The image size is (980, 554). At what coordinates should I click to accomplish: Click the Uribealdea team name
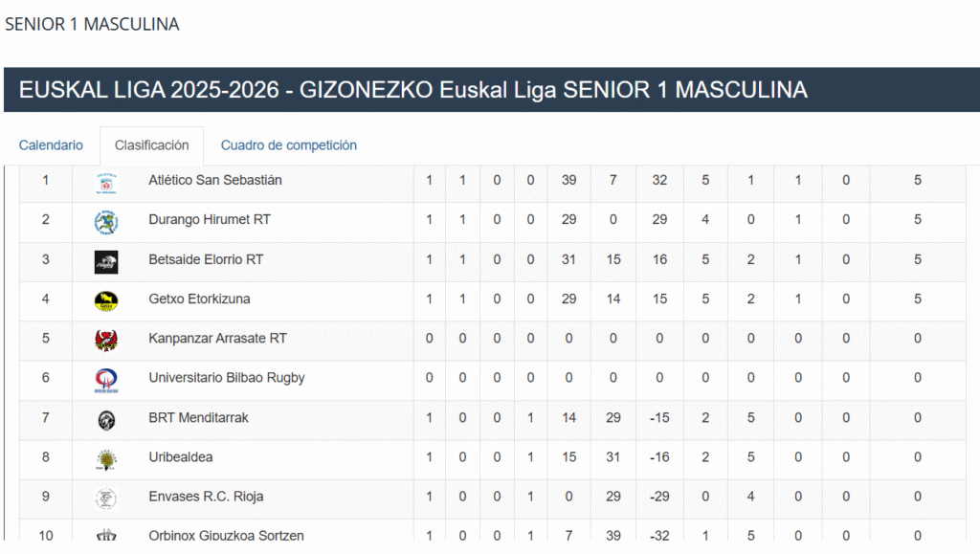[183, 456]
